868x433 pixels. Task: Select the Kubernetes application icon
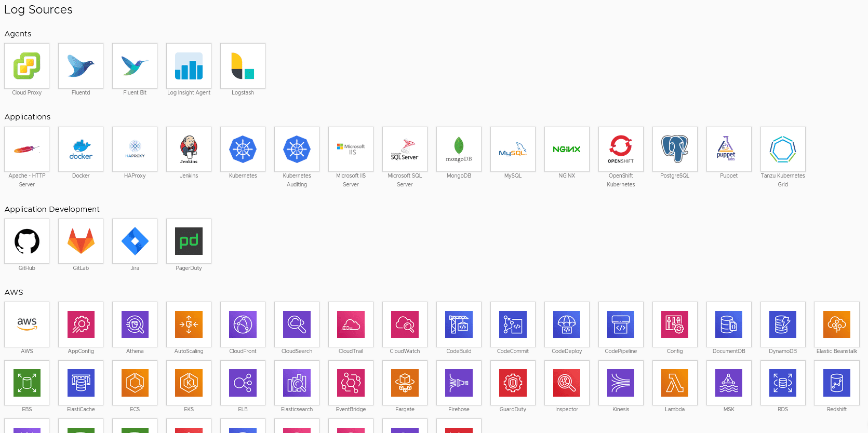[243, 150]
